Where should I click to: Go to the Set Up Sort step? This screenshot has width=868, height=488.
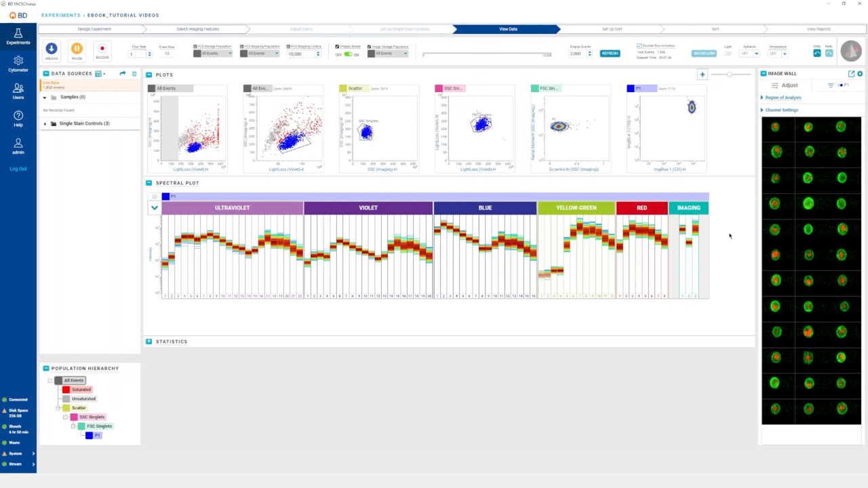click(x=611, y=29)
